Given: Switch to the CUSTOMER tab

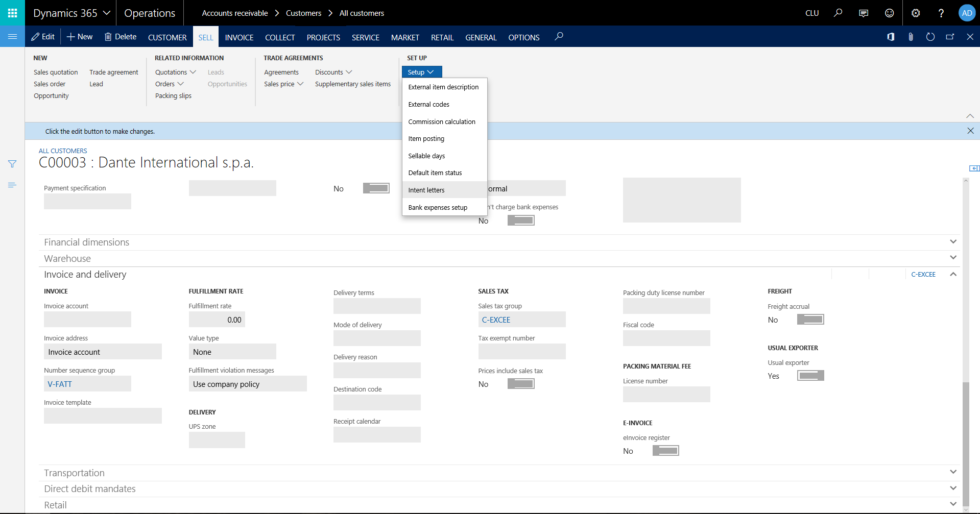Looking at the screenshot, I should 167,37.
